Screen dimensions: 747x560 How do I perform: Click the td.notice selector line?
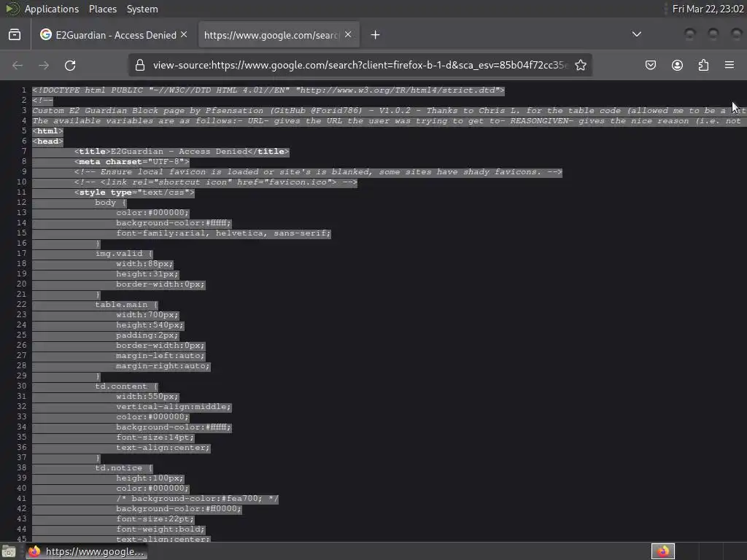click(124, 467)
